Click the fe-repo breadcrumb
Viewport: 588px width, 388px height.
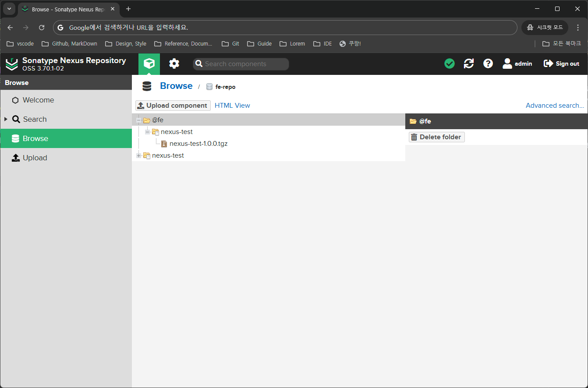point(221,87)
